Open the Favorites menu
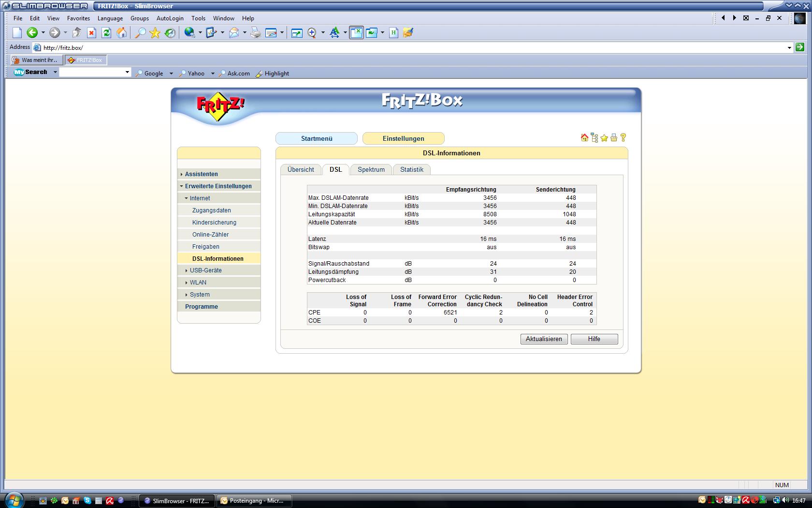 point(78,18)
